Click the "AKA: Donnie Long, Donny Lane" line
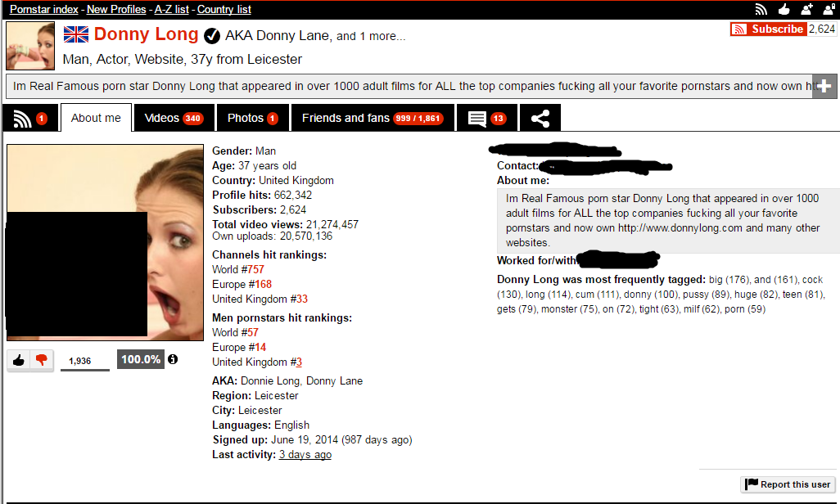 point(287,380)
